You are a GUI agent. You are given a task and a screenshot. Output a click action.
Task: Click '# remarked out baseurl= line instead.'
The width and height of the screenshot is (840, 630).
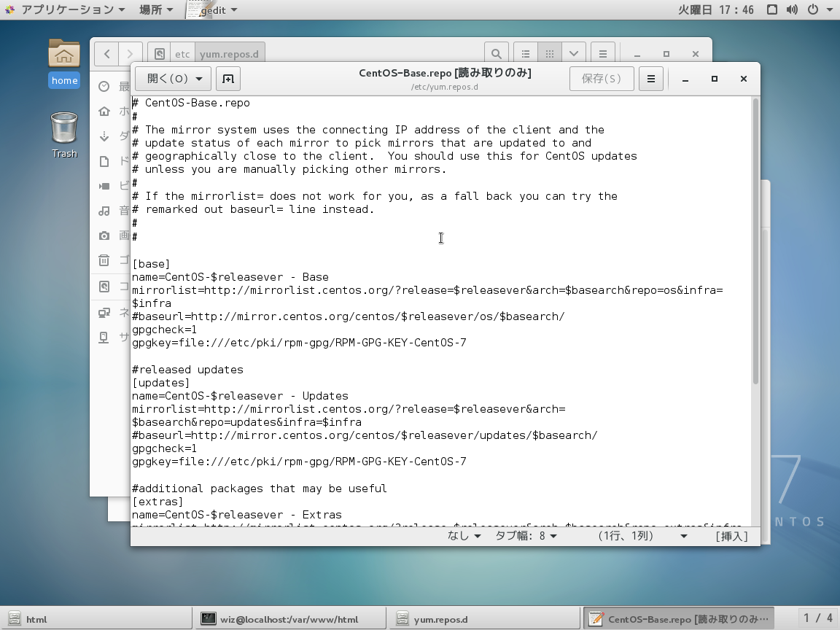tap(253, 209)
